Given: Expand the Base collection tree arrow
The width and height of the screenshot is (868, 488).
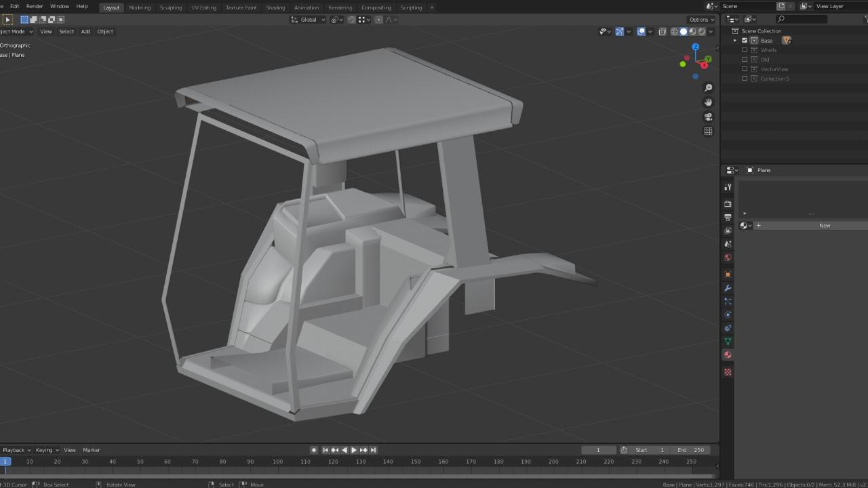Looking at the screenshot, I should coord(735,41).
